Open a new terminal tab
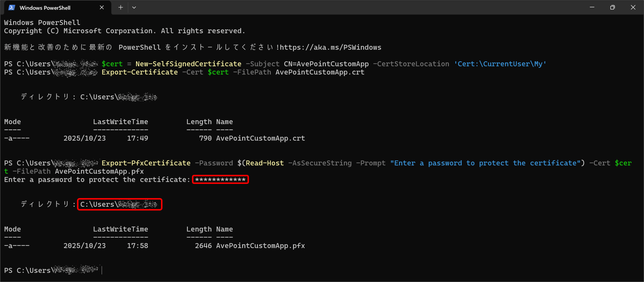Image resolution: width=644 pixels, height=282 pixels. (121, 8)
